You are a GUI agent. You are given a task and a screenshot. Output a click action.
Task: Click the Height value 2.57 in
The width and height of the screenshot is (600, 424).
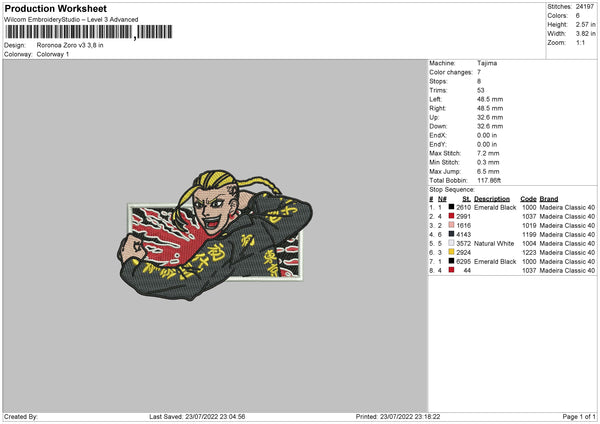[x=585, y=24]
